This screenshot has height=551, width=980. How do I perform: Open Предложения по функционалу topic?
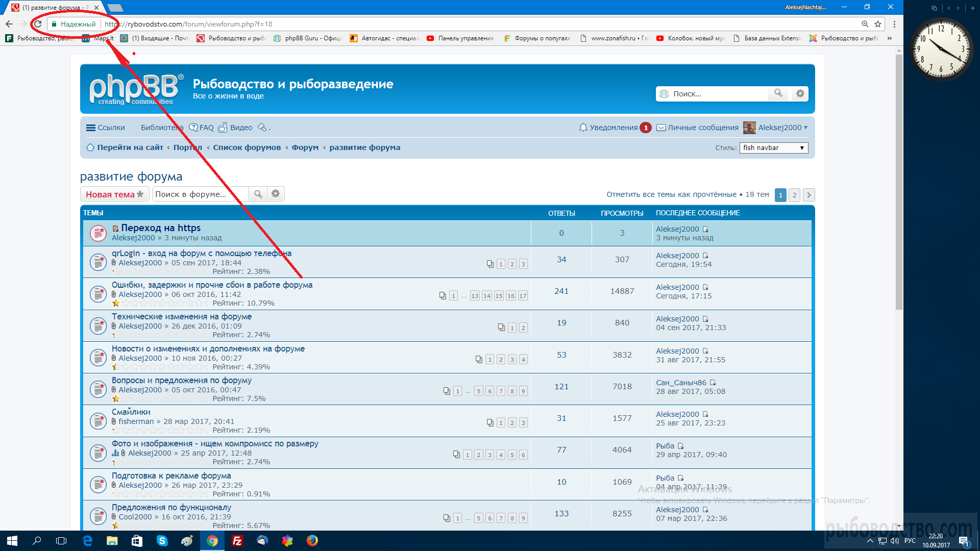coord(171,508)
